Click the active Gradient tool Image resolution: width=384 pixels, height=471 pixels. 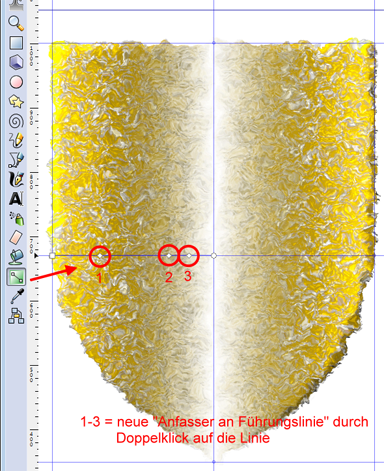tap(16, 277)
